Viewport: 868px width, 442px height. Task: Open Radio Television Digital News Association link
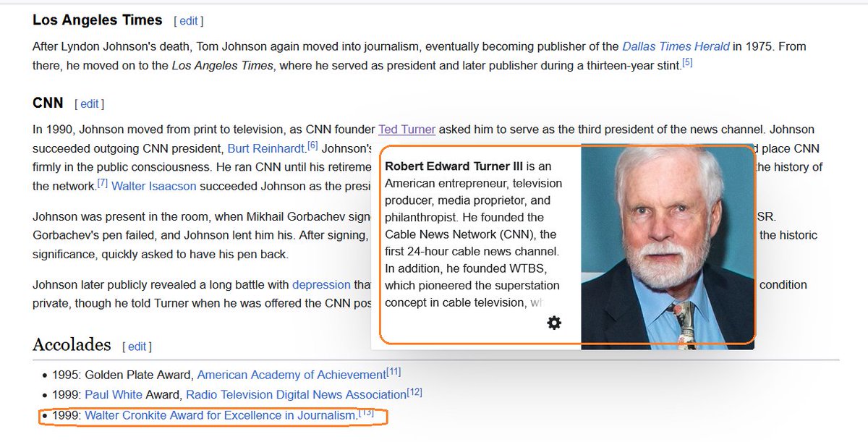(296, 395)
